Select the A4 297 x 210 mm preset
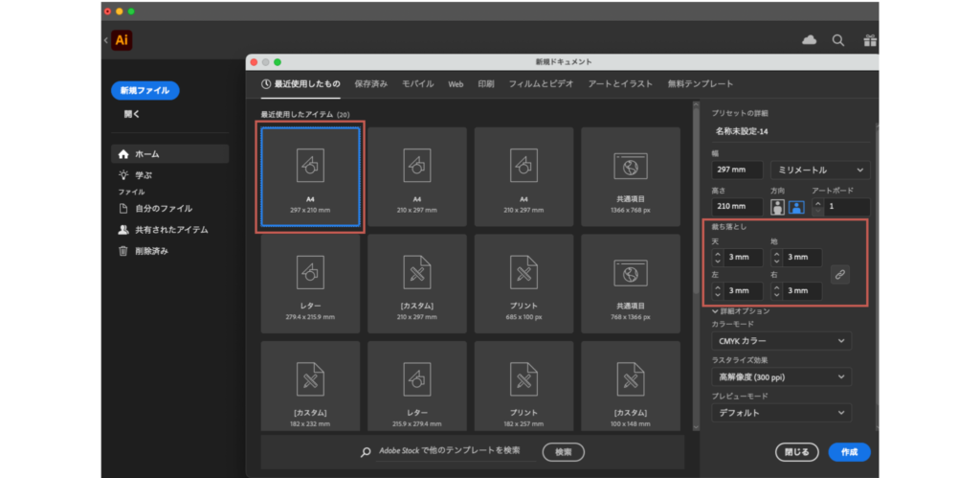 coord(311,176)
